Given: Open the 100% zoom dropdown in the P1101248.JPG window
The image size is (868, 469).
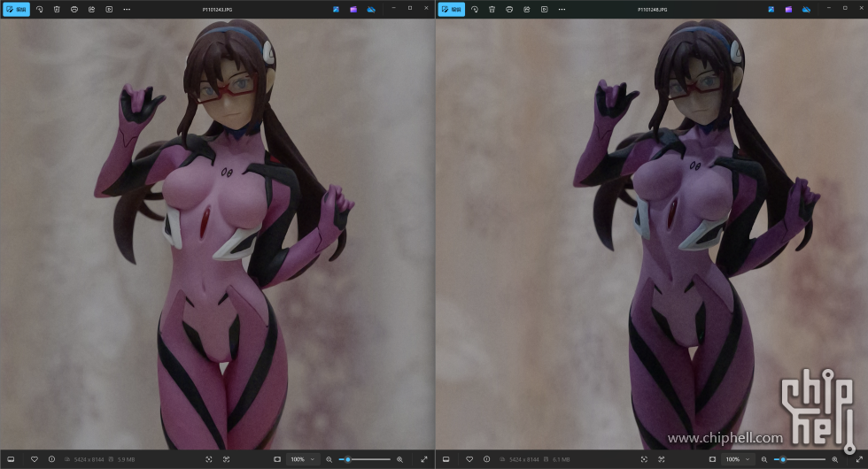Looking at the screenshot, I should pyautogui.click(x=737, y=459).
